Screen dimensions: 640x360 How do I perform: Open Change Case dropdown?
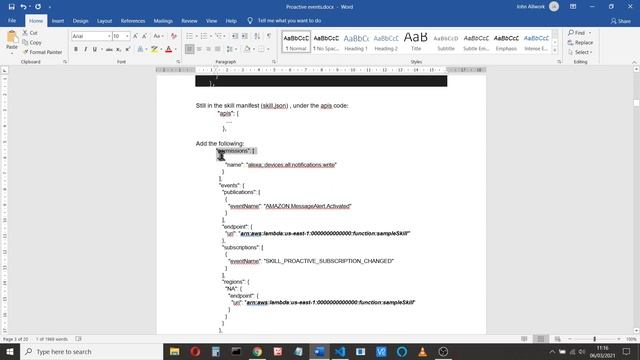(158, 36)
